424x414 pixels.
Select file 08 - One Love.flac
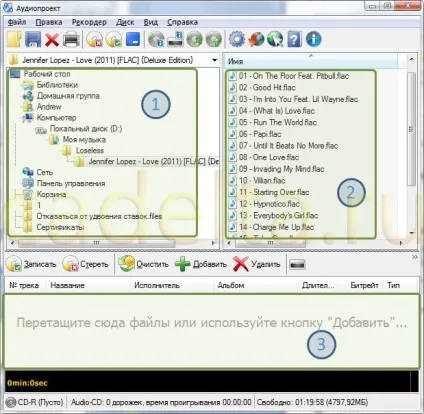(268, 157)
